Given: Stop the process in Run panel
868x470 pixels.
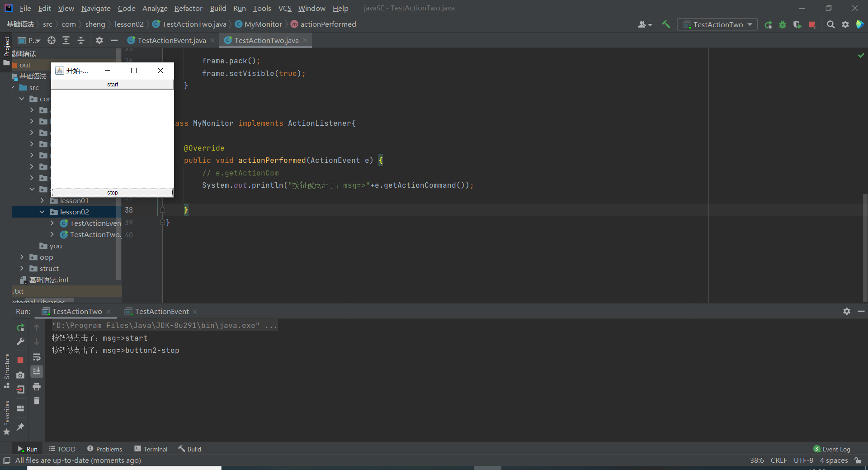Looking at the screenshot, I should pos(20,360).
